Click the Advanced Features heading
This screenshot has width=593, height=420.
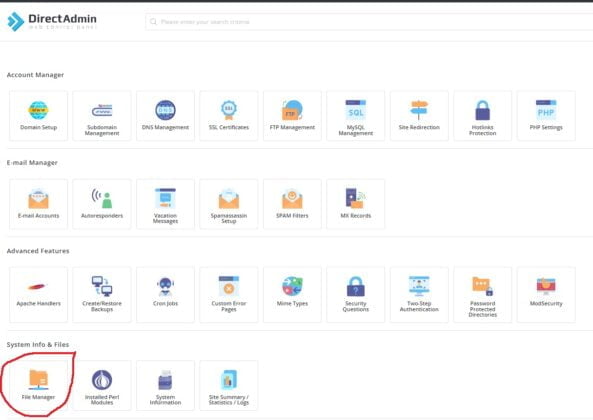click(x=38, y=251)
